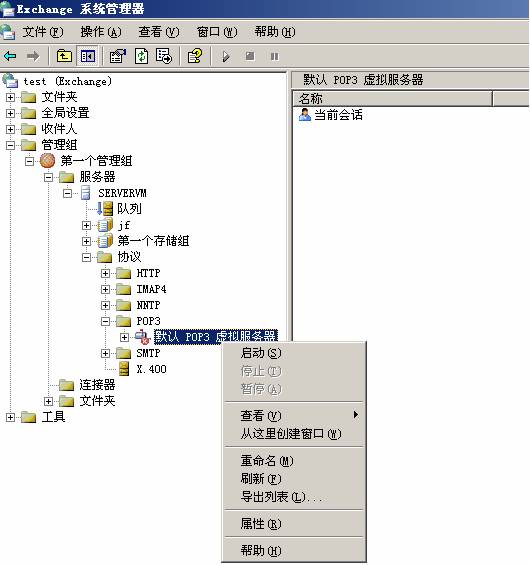Viewport: 530px width, 565px height.
Task: Click the X.400 protocol icon
Action: point(124,369)
